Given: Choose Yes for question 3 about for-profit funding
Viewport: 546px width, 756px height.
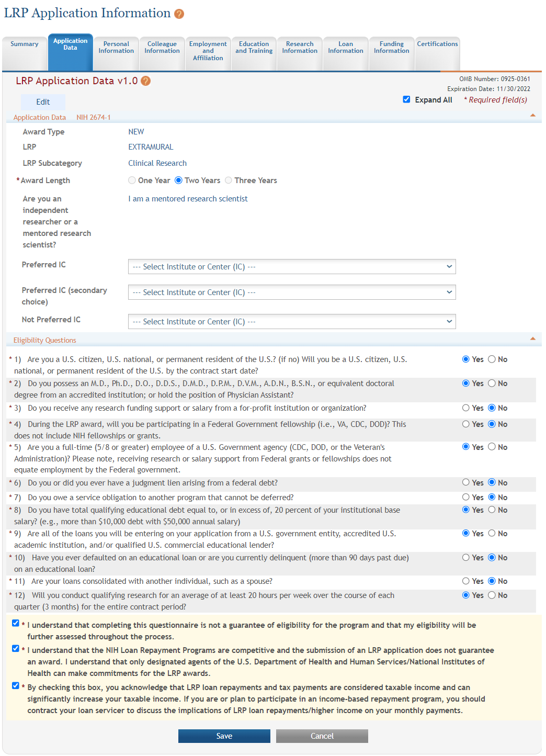Looking at the screenshot, I should 465,408.
